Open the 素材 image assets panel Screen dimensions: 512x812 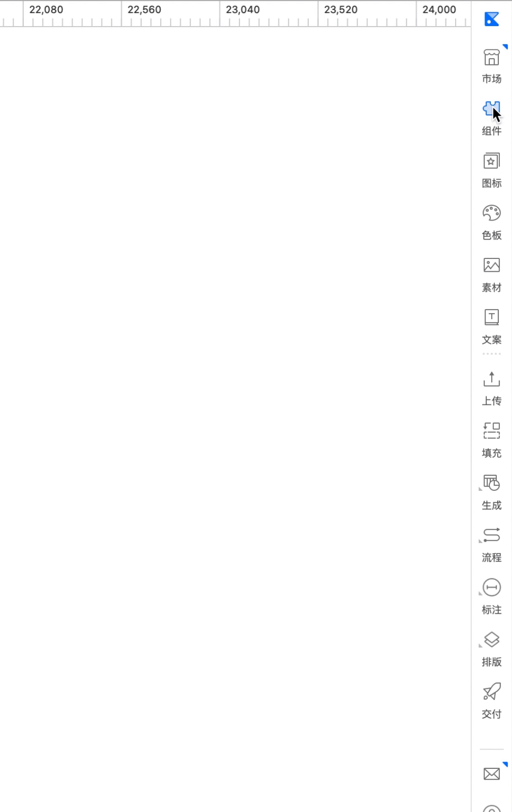pyautogui.click(x=492, y=275)
